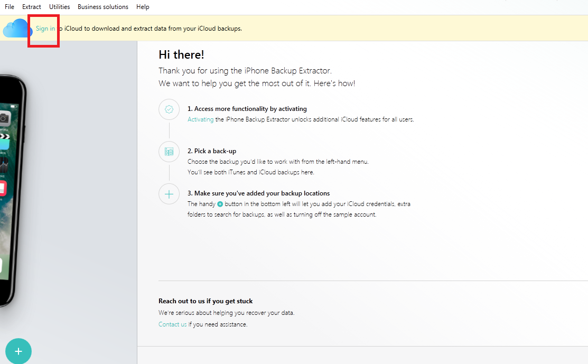Click 'We're serious about helping you recover your data.'
Screen dimensions: 588x364
tap(227, 313)
